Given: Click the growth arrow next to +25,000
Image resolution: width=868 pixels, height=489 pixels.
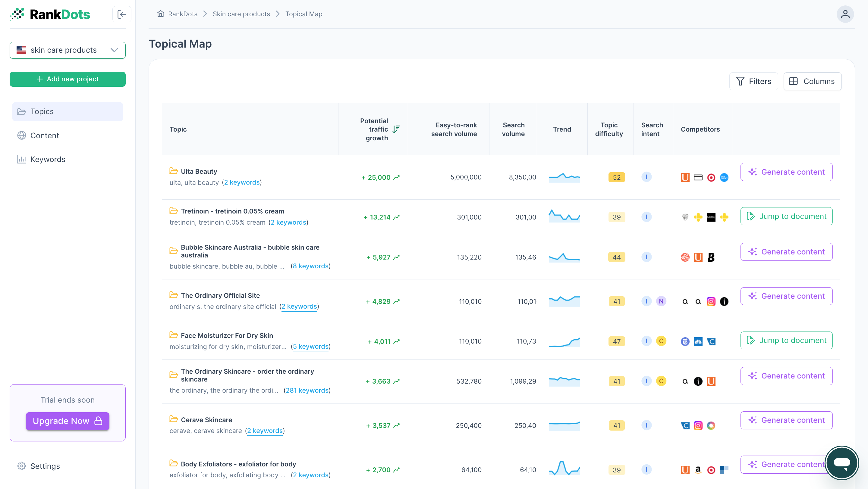Looking at the screenshot, I should point(397,177).
